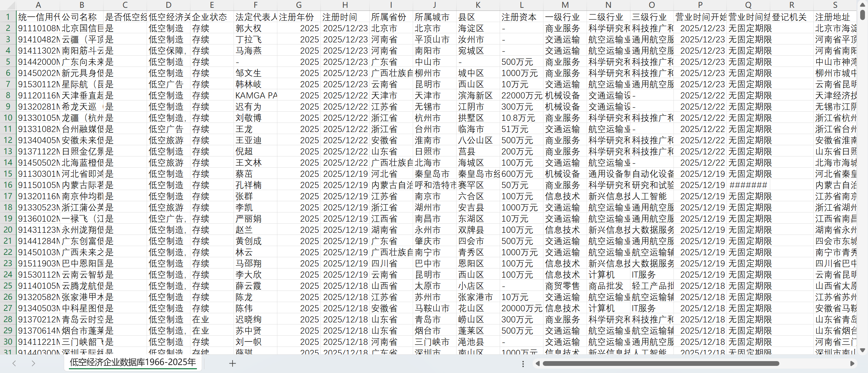Screen dimensions: 868x373
Task: Select column L header
Action: [521, 5]
